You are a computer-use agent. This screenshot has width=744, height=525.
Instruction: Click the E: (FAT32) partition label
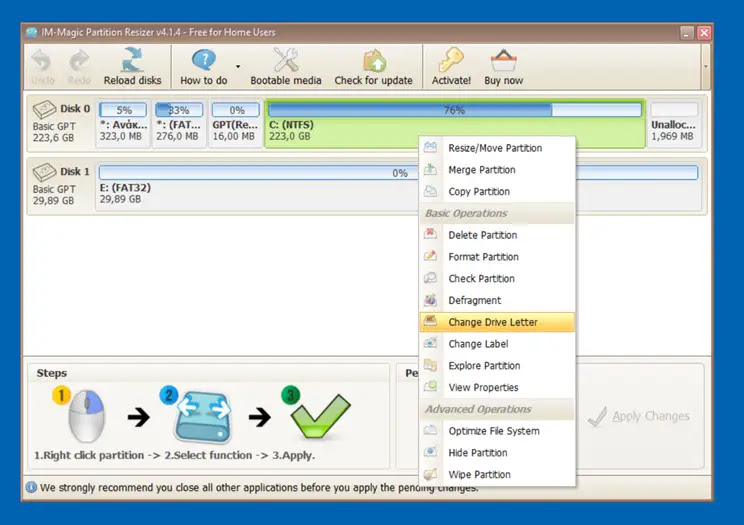pos(125,188)
